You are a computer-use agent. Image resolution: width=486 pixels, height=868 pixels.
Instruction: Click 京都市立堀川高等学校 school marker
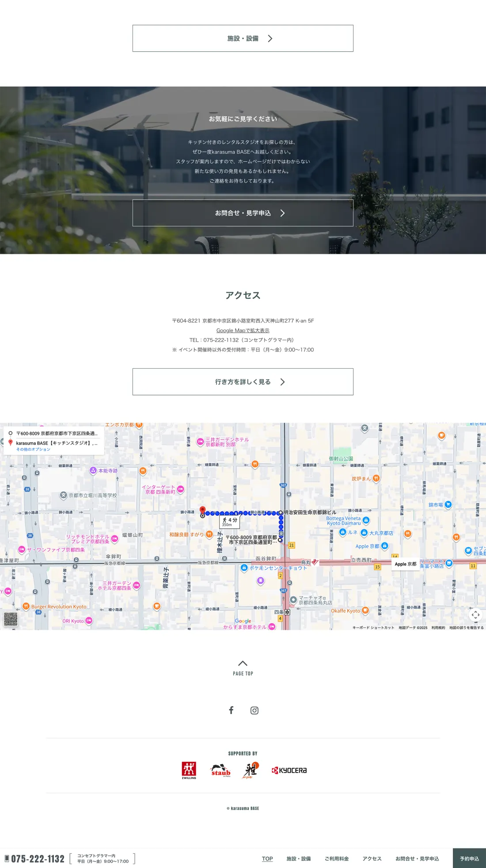click(x=63, y=495)
